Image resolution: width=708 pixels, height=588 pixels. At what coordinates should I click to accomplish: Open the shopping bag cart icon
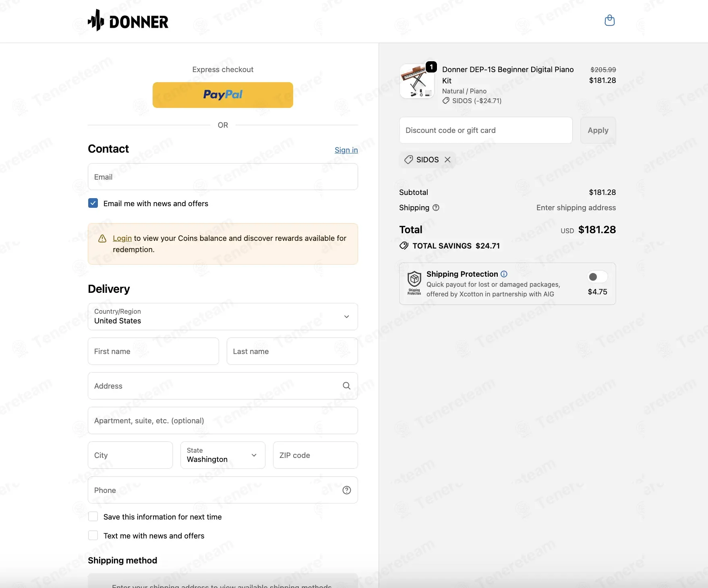[610, 20]
